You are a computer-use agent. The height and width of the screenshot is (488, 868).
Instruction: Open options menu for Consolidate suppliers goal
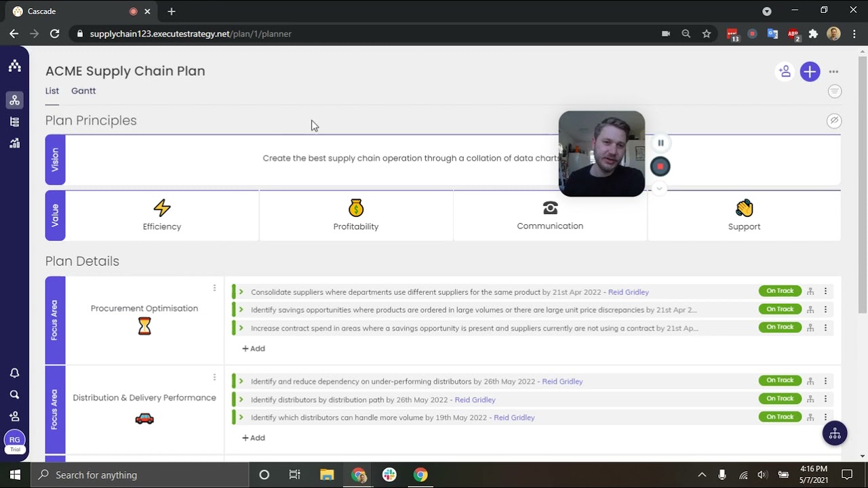pos(825,291)
